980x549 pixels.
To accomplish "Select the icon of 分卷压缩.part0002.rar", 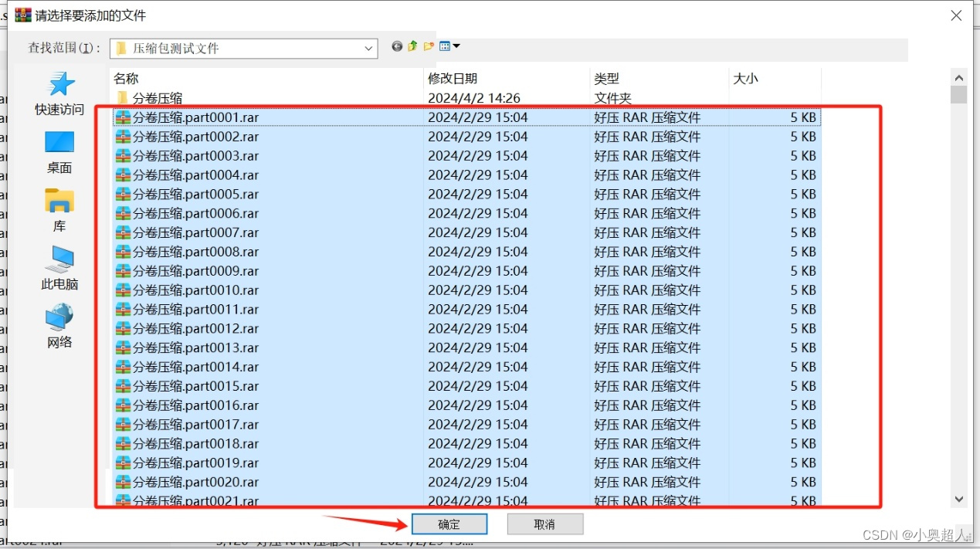I will tap(123, 137).
